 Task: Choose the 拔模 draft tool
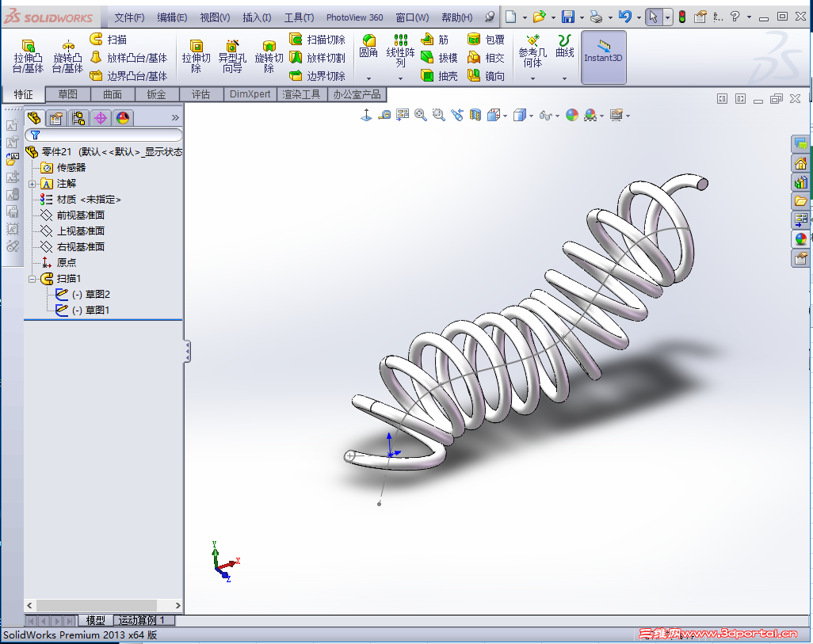439,58
